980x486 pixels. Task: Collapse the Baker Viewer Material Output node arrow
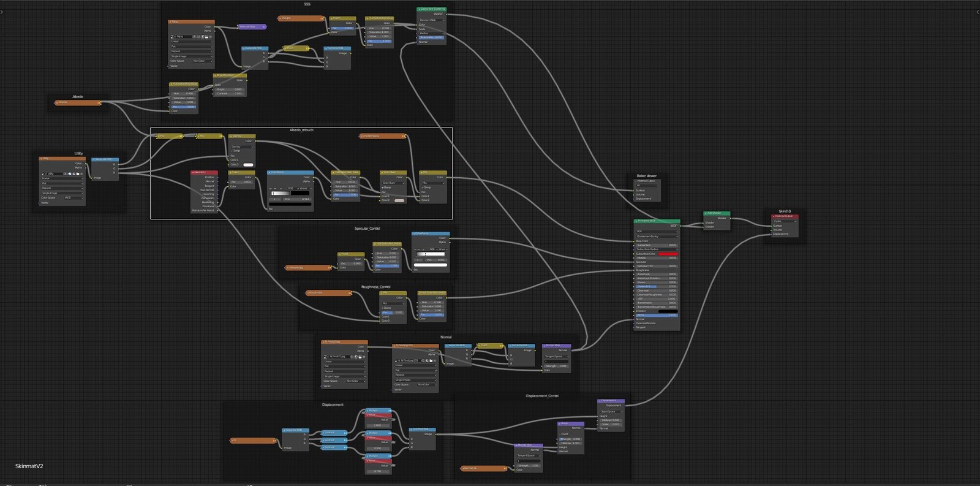[x=636, y=181]
